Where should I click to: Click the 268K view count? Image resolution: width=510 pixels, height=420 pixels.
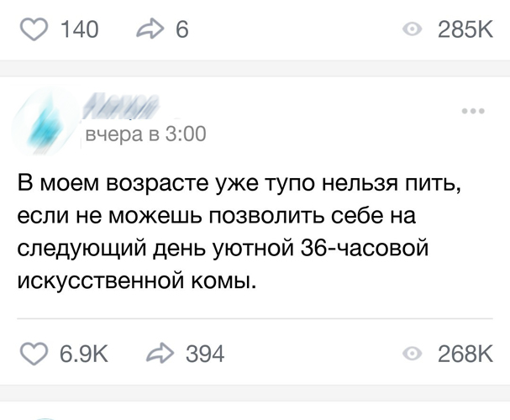click(464, 354)
